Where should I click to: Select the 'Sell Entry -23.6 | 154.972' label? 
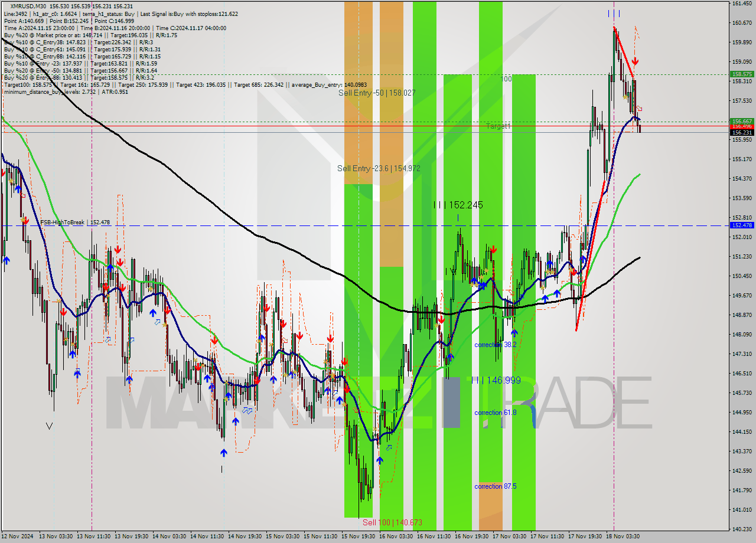click(x=379, y=169)
